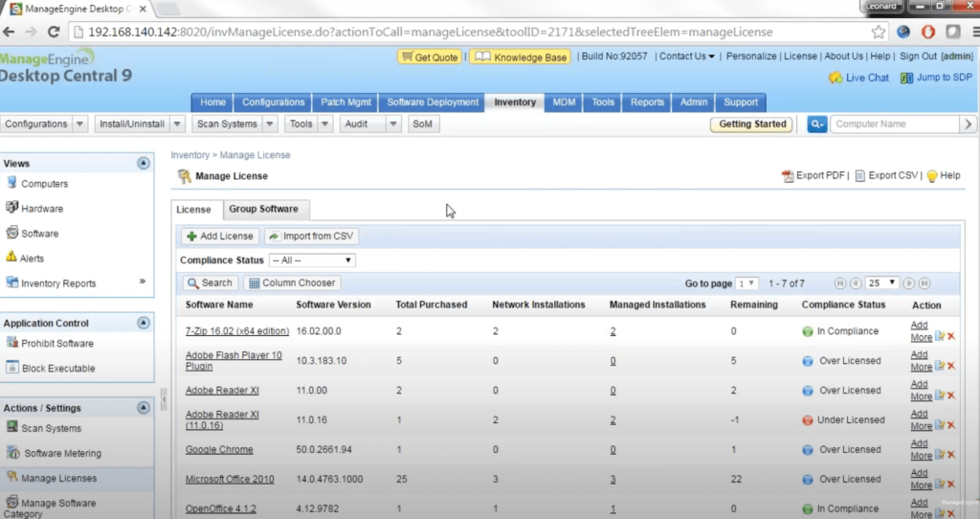Delete the 7-Zip license with red X
The image size is (980, 519).
coord(951,336)
